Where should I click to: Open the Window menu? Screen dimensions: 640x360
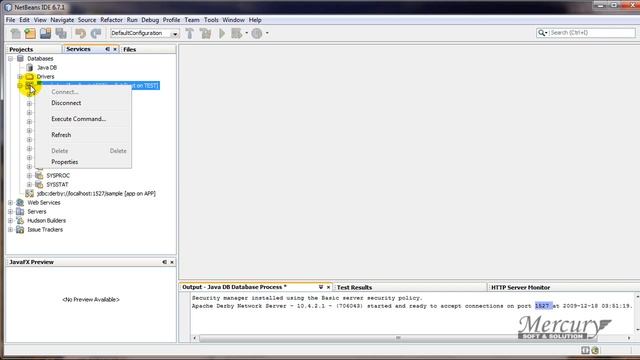coord(233,20)
